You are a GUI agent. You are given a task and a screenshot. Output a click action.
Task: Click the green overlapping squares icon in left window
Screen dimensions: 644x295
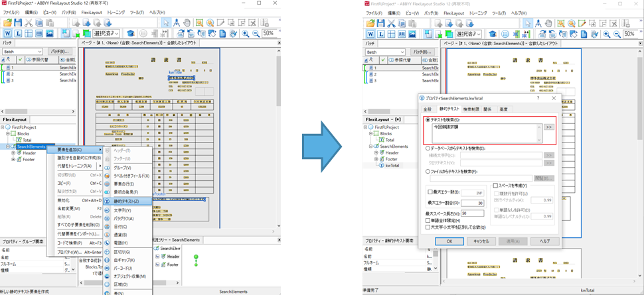(87, 34)
